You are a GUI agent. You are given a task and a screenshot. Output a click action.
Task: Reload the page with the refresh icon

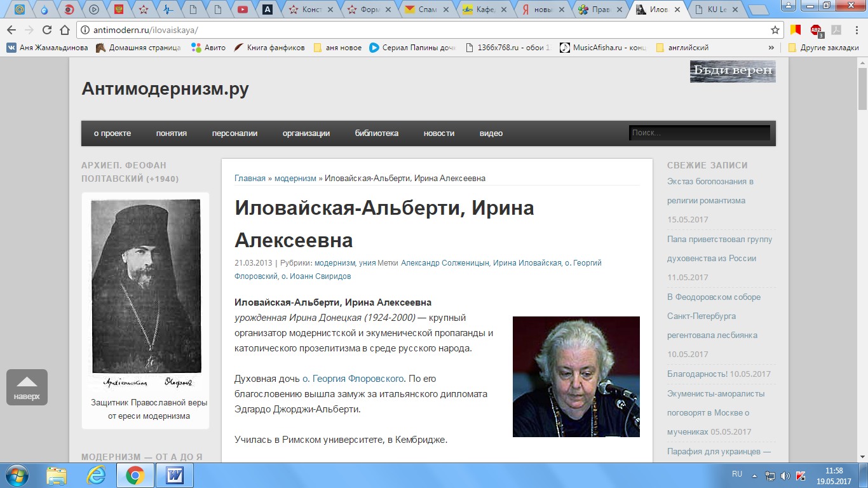point(46,30)
